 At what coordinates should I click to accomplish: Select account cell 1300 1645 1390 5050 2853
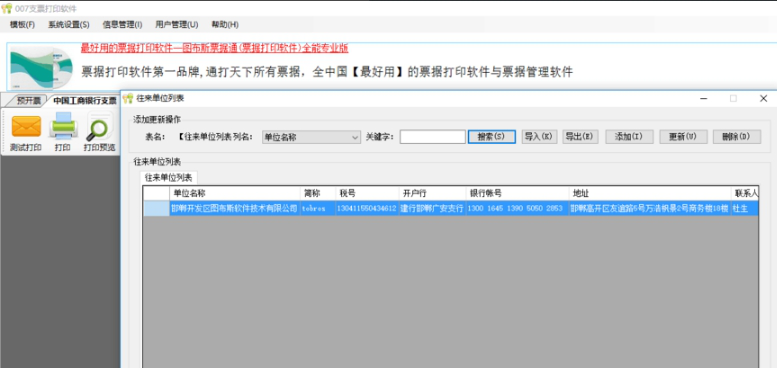(517, 209)
